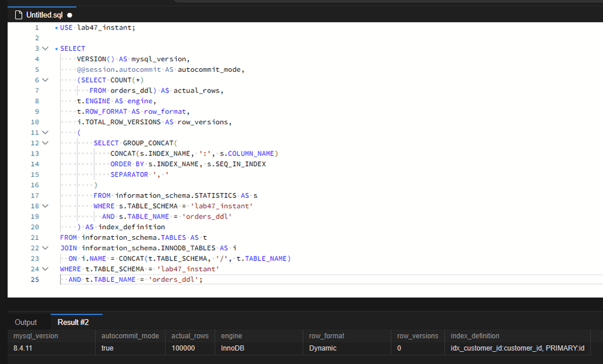Click on s.SEQ_IN_INDEX in line 14
The width and height of the screenshot is (603, 364).
pos(237,164)
